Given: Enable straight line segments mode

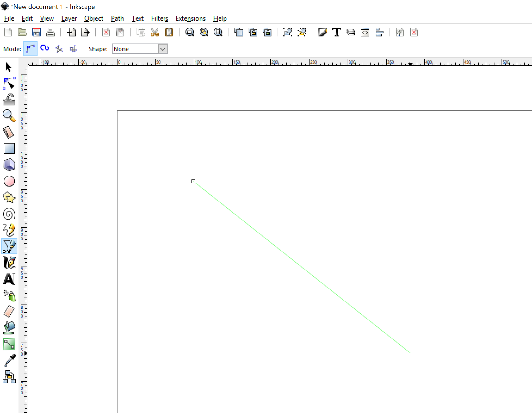Looking at the screenshot, I should pyautogui.click(x=59, y=49).
